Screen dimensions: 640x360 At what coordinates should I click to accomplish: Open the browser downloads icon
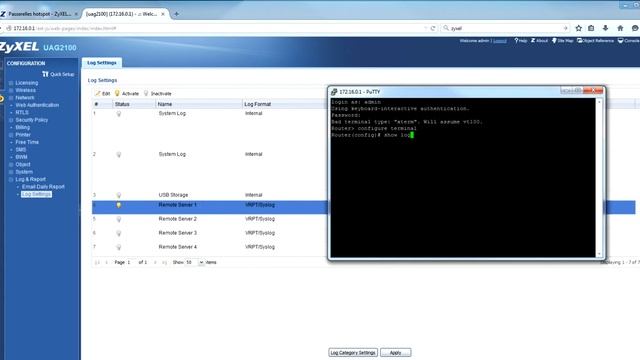point(605,28)
